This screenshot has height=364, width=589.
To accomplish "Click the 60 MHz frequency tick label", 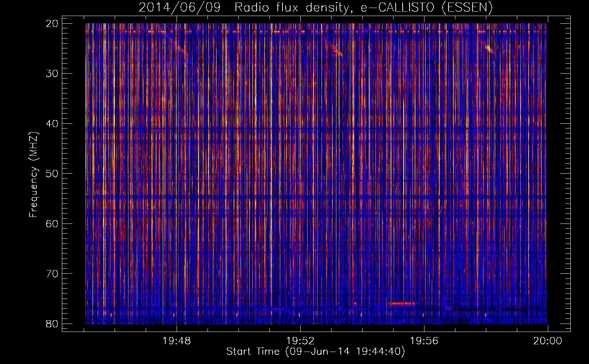I will (x=52, y=223).
